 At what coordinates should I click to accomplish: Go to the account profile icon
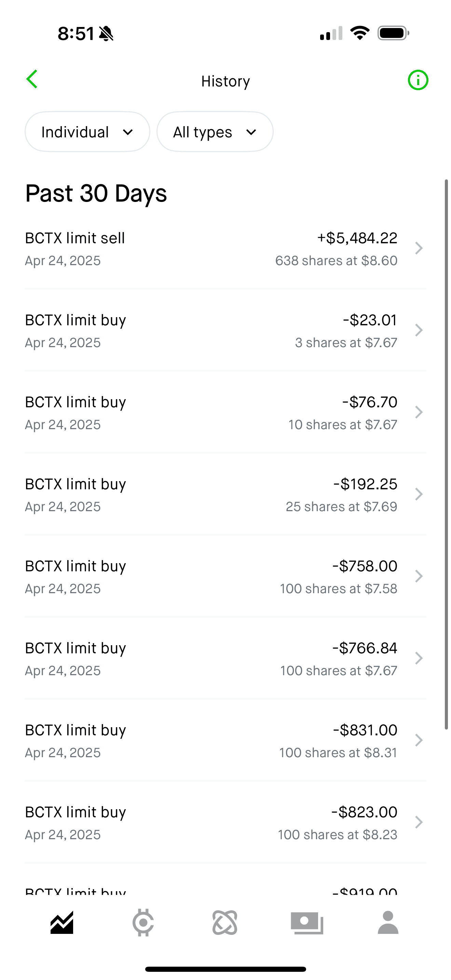click(388, 923)
